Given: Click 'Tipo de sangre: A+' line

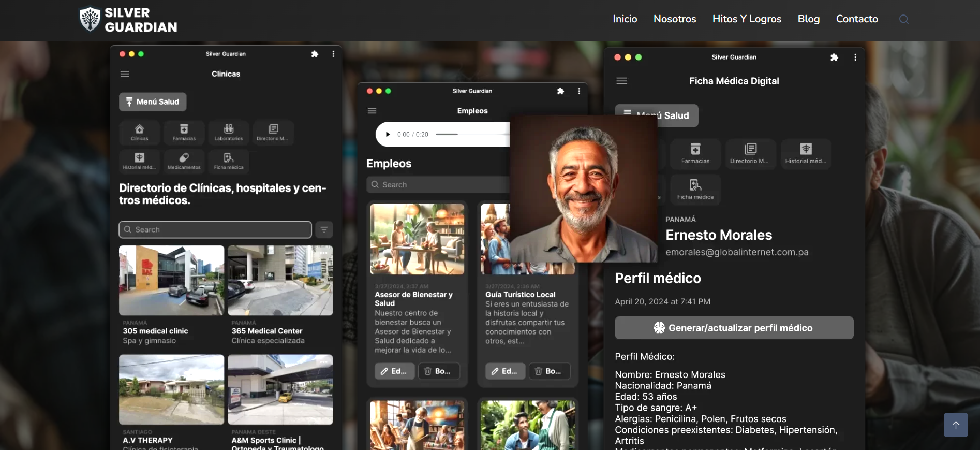Looking at the screenshot, I should [656, 408].
